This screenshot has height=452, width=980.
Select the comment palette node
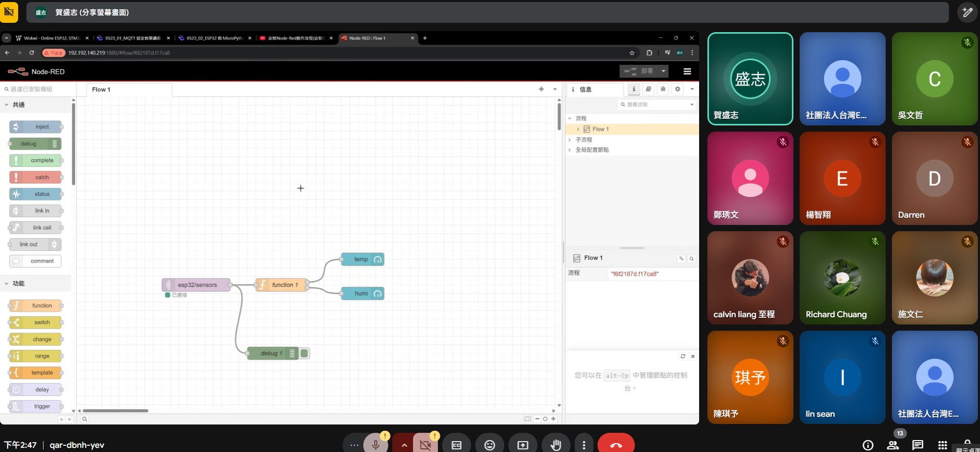point(35,261)
